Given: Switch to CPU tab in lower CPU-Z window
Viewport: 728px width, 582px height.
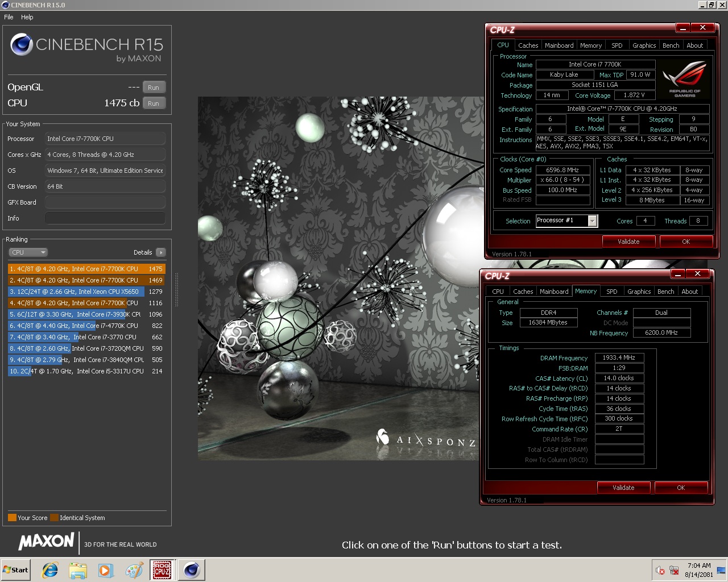Looking at the screenshot, I should (498, 292).
